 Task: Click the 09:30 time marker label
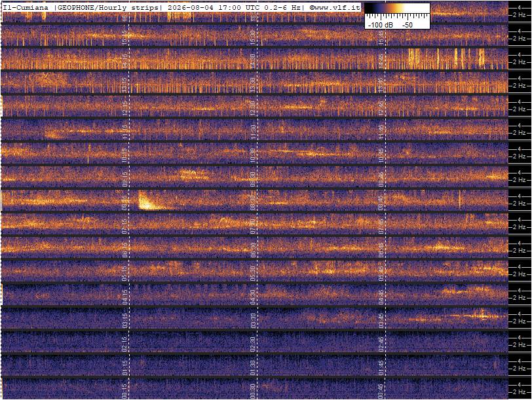click(x=253, y=179)
